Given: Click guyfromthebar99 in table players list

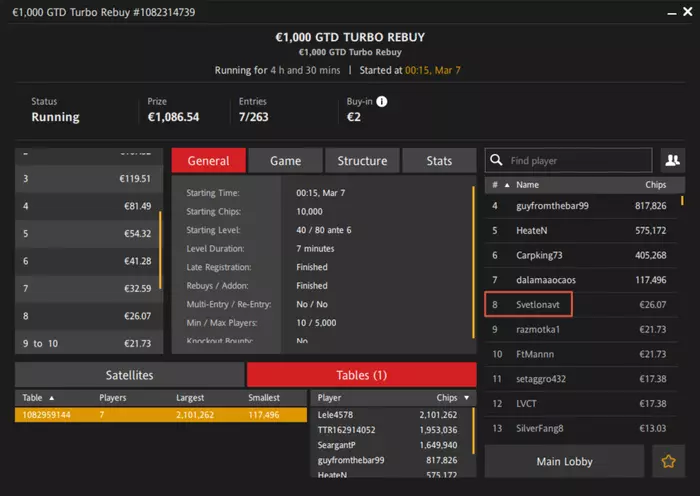Looking at the screenshot, I should [391, 460].
